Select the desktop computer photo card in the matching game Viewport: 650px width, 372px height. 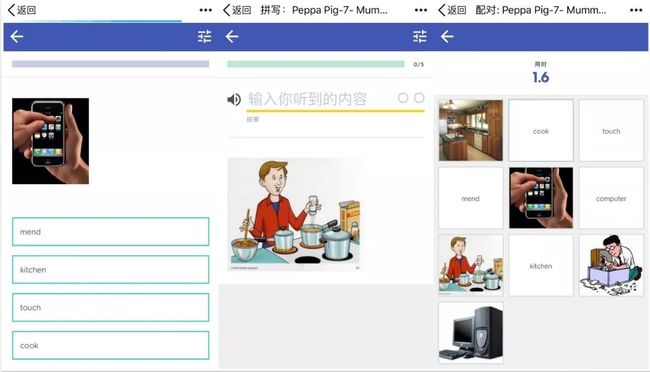point(471,333)
